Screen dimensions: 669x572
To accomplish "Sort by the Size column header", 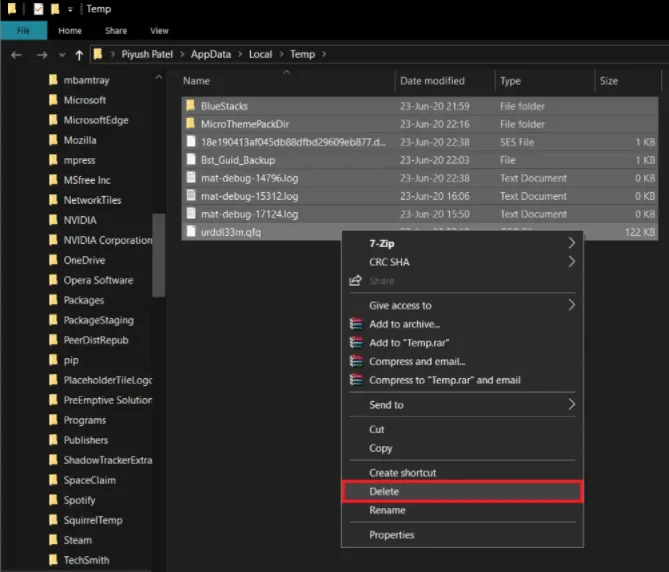I will coord(628,81).
